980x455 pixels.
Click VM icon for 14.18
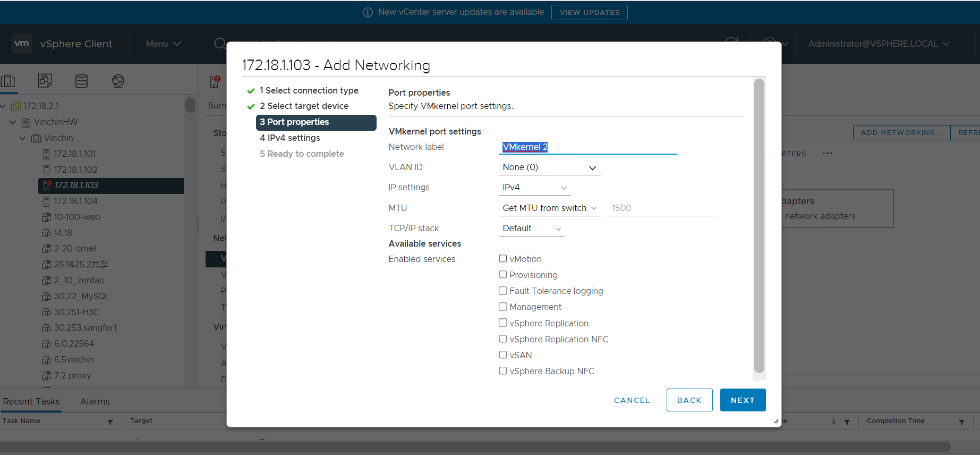pos(46,233)
